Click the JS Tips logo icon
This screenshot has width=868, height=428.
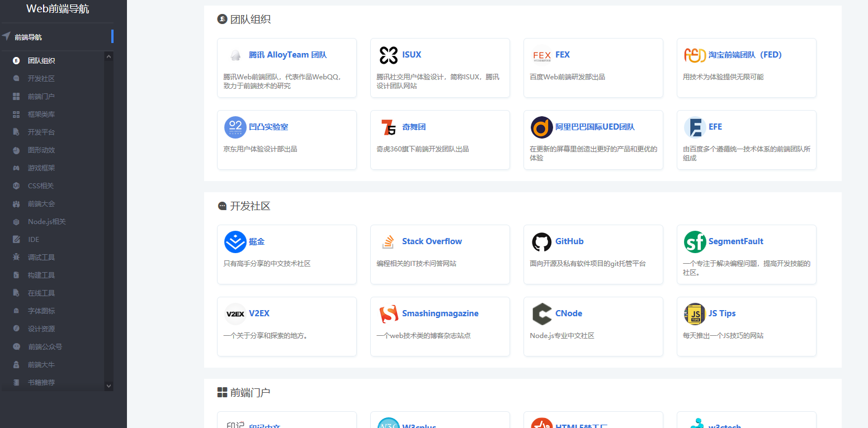coord(695,314)
